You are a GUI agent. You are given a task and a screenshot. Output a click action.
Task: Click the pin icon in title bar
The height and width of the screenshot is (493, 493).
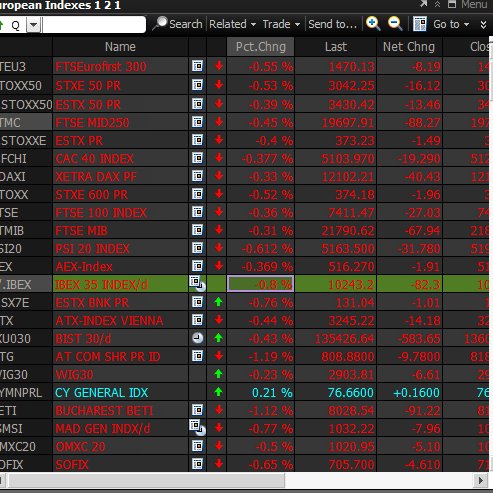(423, 4)
